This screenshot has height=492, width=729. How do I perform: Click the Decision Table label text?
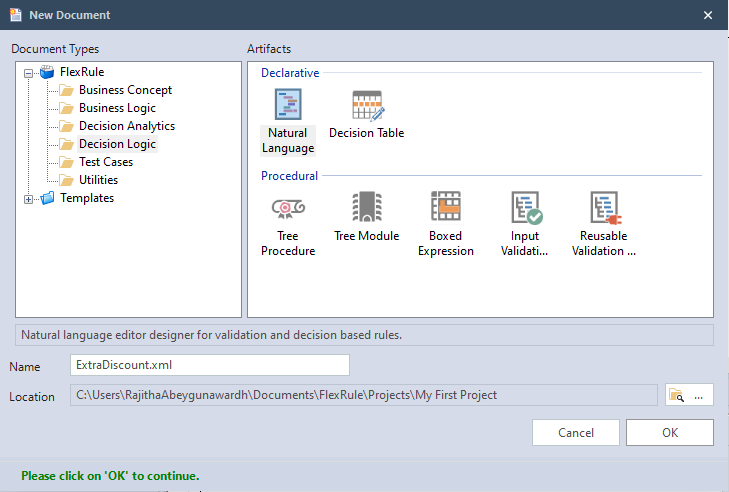(x=366, y=133)
